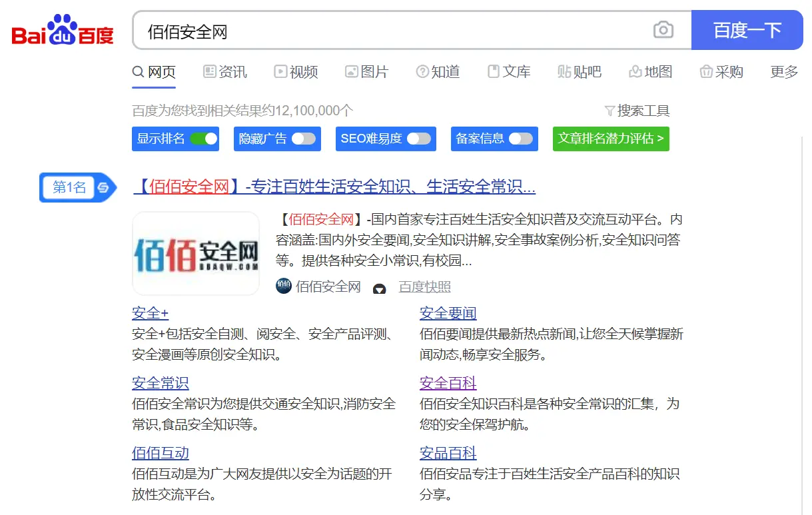
Task: Enable the SEO难易度 toggle
Action: point(419,139)
